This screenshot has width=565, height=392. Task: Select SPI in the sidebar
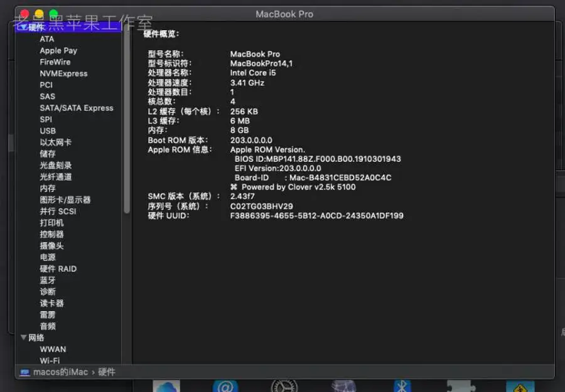[x=46, y=120]
